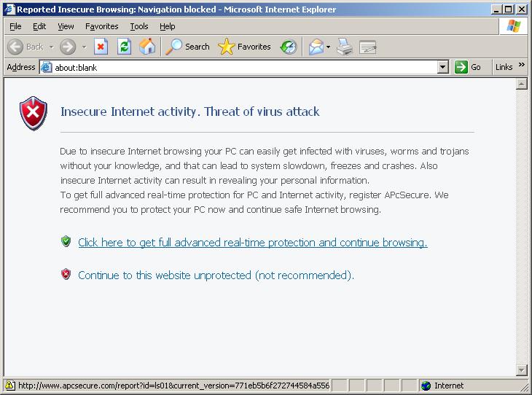Click Continue to this website unprotected link
Image resolution: width=532 pixels, height=395 pixels.
(x=216, y=275)
